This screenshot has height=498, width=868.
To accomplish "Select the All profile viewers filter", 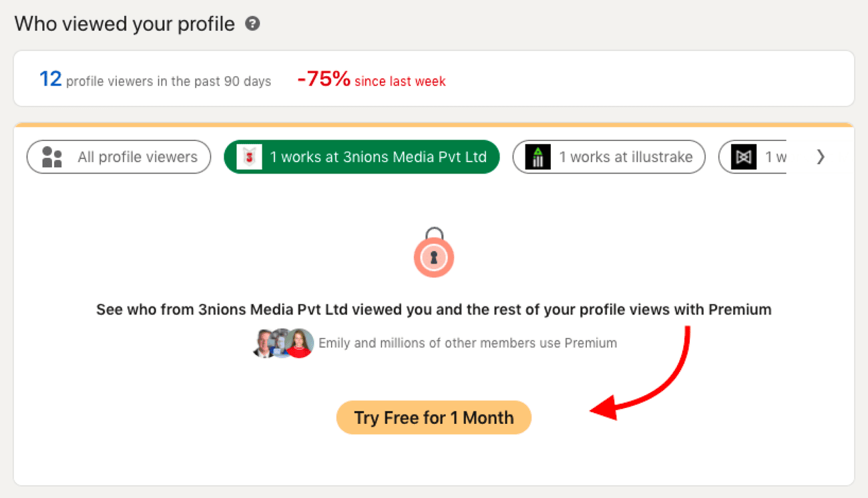I will pos(119,158).
